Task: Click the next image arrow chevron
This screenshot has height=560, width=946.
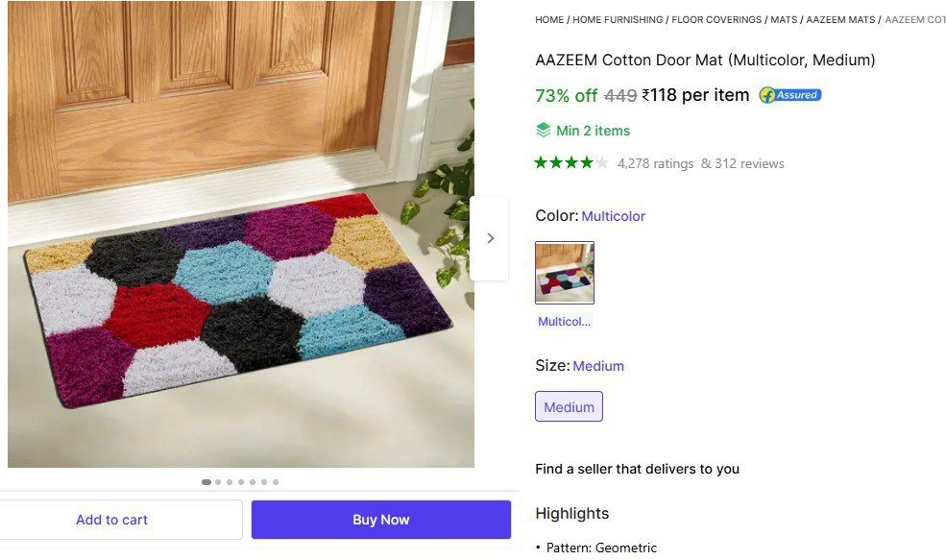Action: pyautogui.click(x=490, y=238)
